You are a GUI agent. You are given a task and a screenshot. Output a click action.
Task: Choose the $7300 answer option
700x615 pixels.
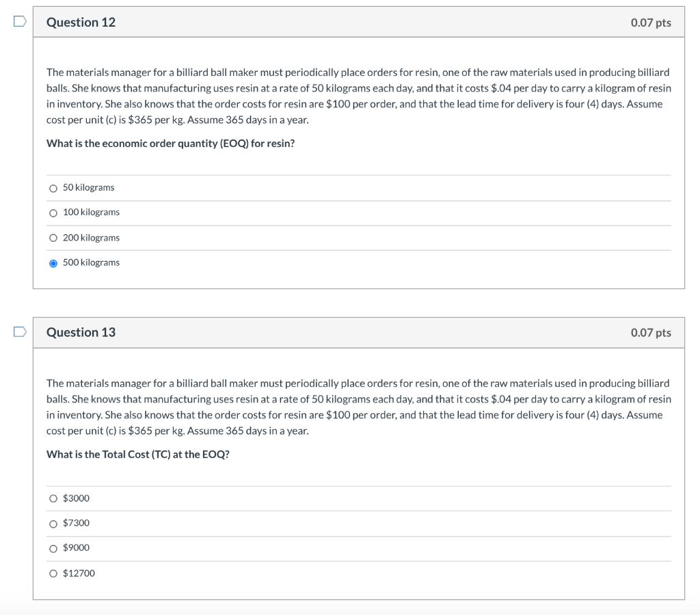coord(53,523)
